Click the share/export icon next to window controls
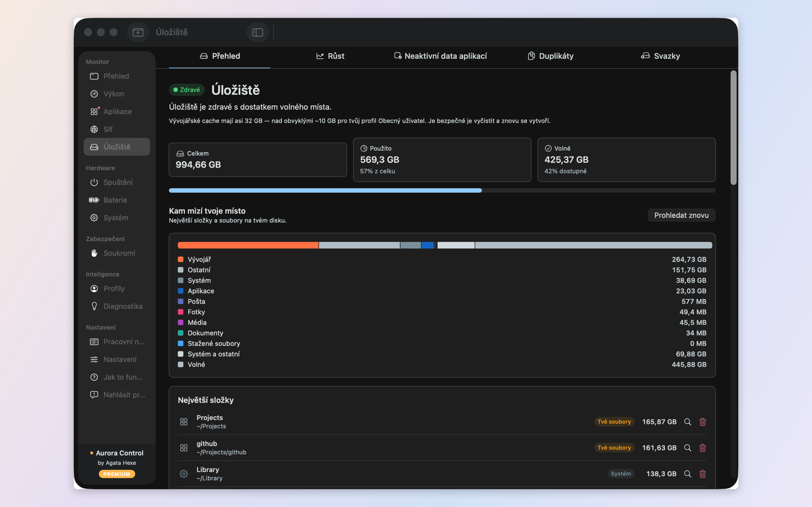This screenshot has height=507, width=812. (138, 32)
